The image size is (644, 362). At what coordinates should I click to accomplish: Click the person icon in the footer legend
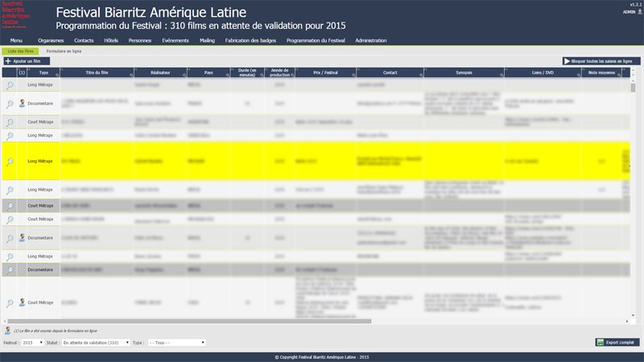tap(7, 331)
